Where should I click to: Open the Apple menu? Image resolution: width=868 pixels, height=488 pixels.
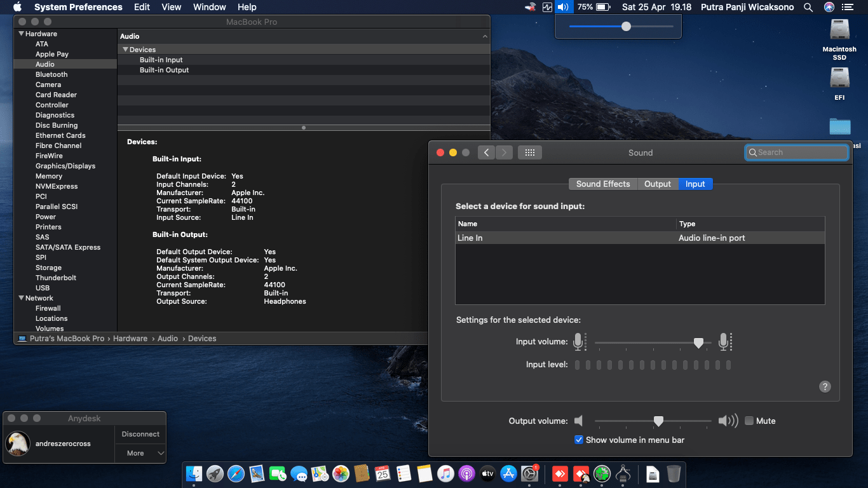[x=17, y=7]
